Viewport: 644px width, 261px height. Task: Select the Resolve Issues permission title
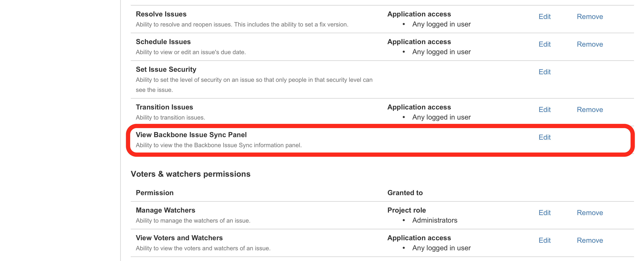coord(161,14)
